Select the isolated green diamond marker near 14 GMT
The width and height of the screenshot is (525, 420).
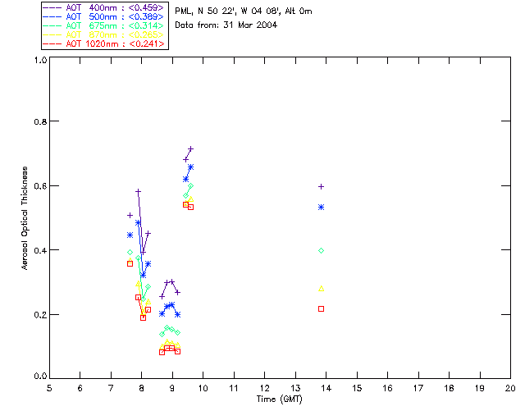321,250
